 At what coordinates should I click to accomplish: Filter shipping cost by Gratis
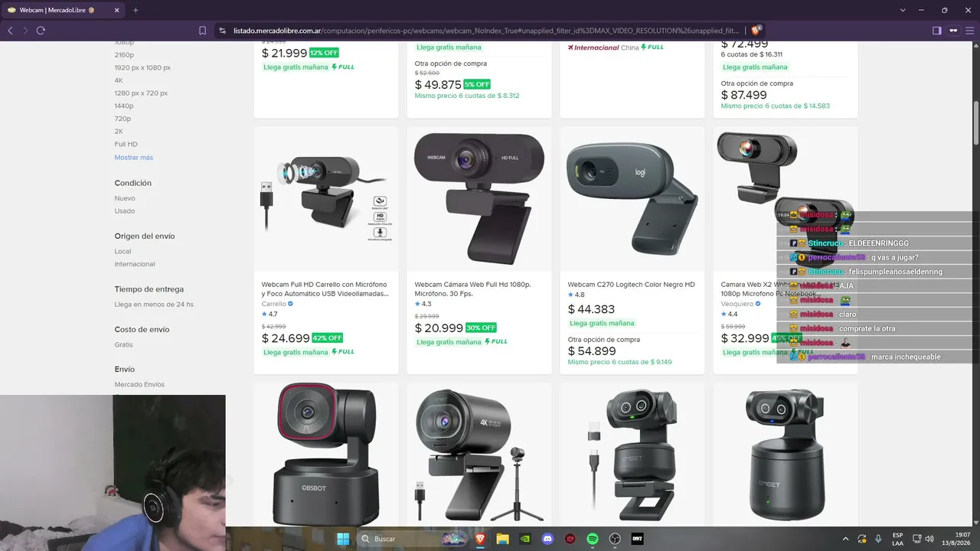tap(124, 344)
